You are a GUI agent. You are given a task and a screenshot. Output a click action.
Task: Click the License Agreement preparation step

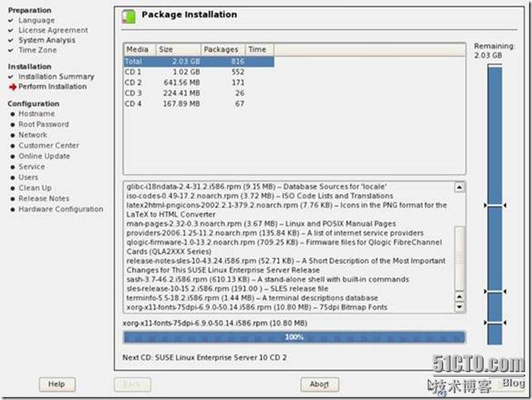coord(53,30)
